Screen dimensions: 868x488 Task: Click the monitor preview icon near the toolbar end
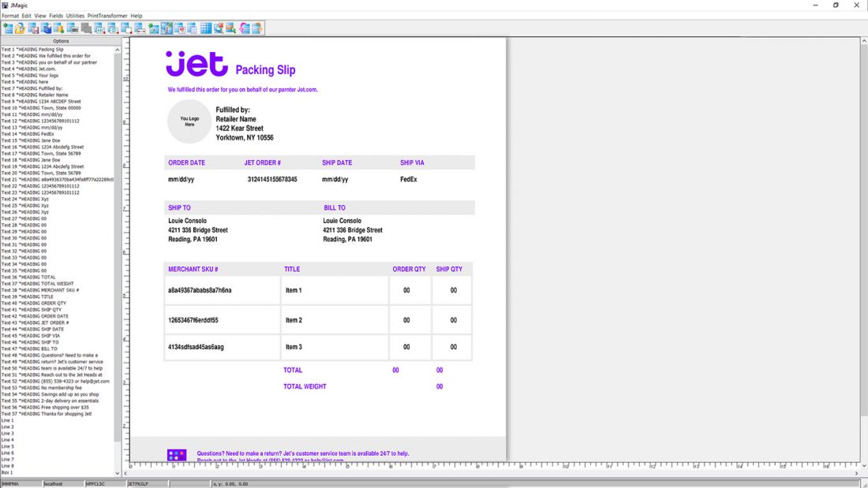(219, 28)
